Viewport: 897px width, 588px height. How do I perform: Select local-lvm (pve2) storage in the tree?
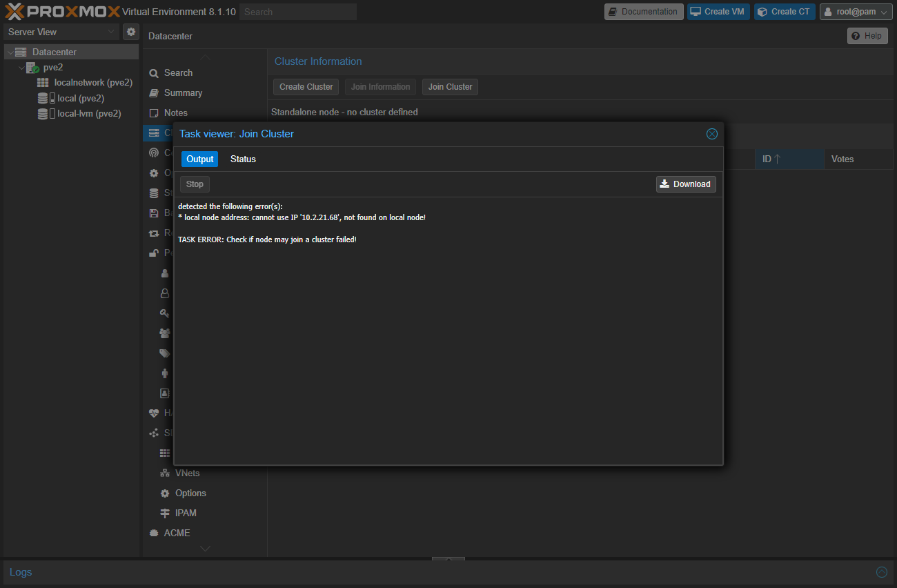pos(89,113)
